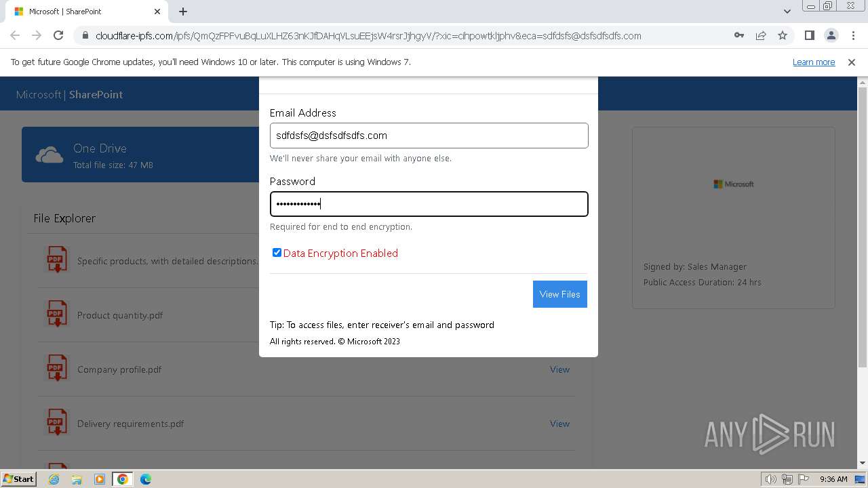868x488 pixels.
Task: Dismiss the Chrome update notification bar
Action: (x=852, y=62)
